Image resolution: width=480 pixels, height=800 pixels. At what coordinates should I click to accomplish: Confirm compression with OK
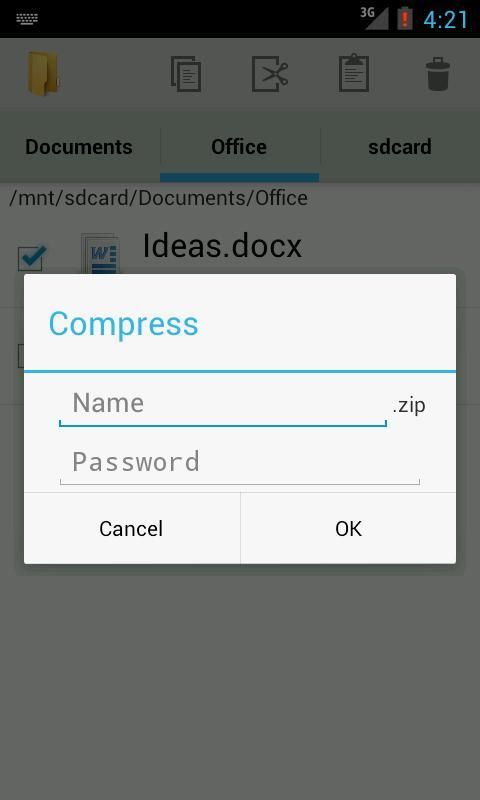click(348, 529)
